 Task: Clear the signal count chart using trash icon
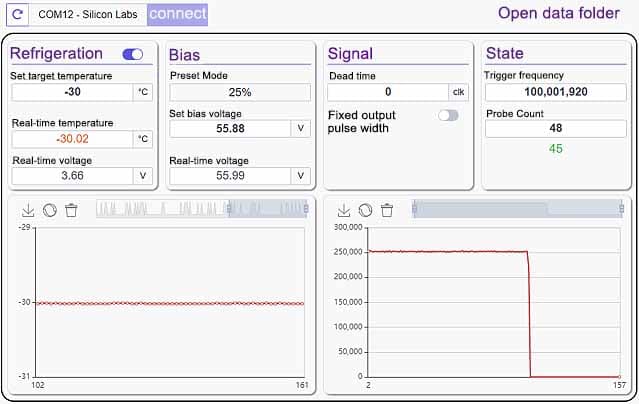(387, 210)
